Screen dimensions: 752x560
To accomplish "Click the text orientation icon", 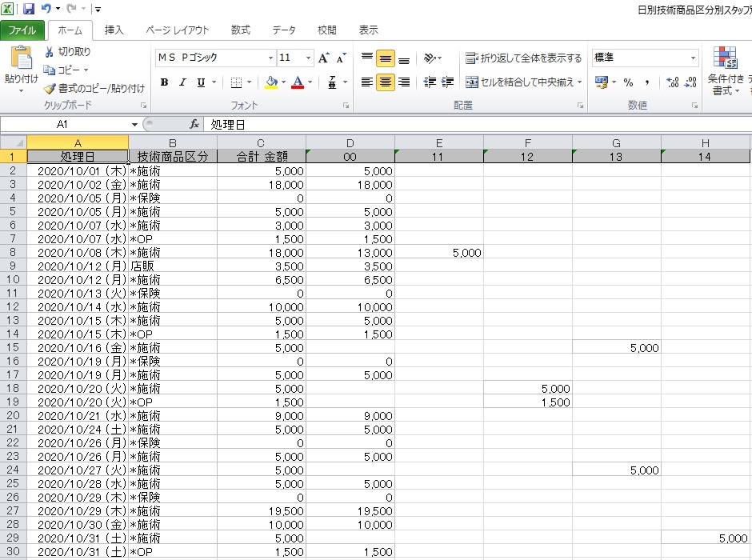I will [x=430, y=58].
